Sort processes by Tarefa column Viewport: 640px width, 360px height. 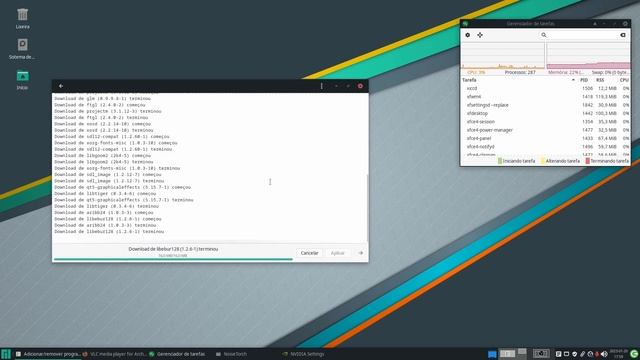(518, 80)
